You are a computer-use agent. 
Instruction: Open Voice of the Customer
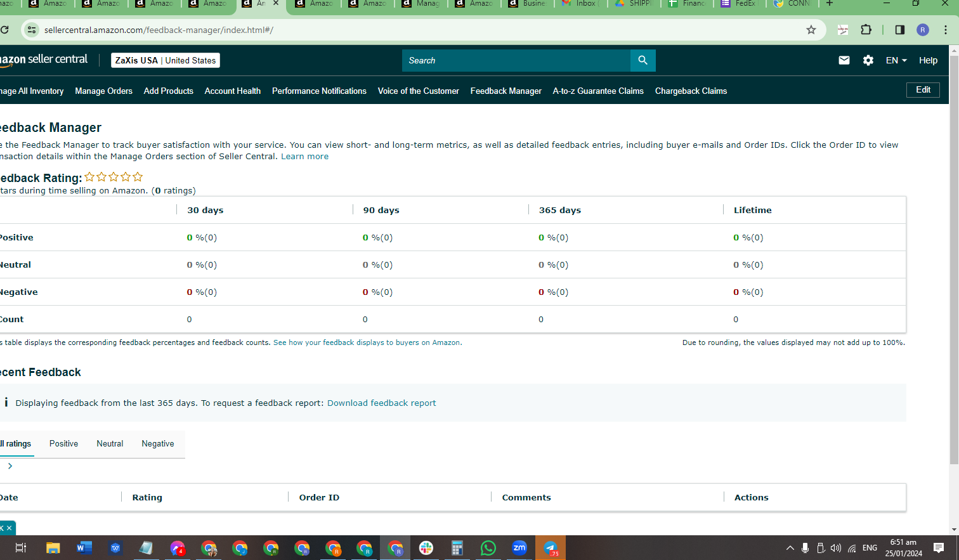pos(419,91)
